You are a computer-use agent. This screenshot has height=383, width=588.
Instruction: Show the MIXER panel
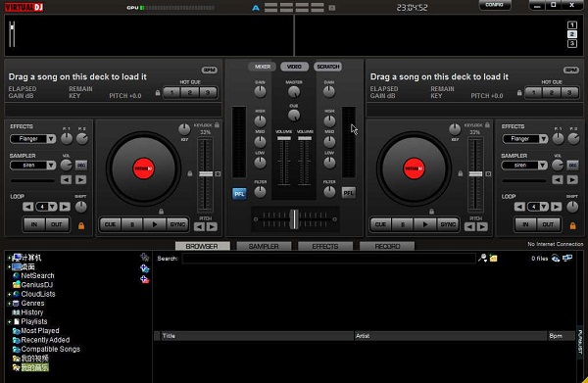coord(263,67)
